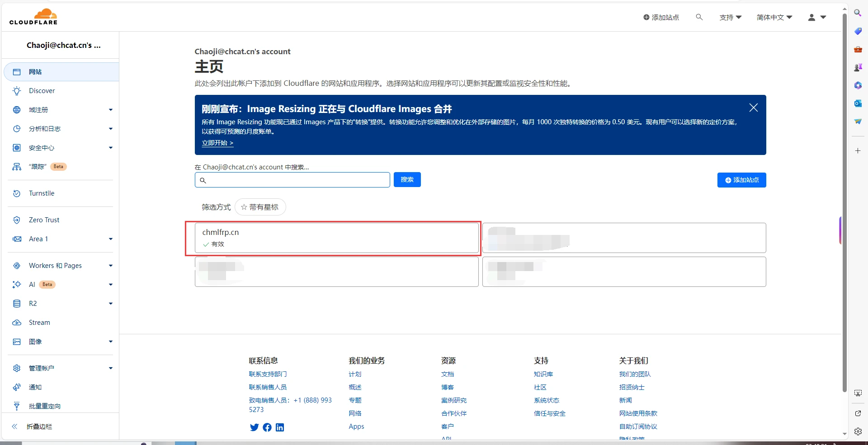
Task: Open Turnstile from the sidebar
Action: (42, 193)
